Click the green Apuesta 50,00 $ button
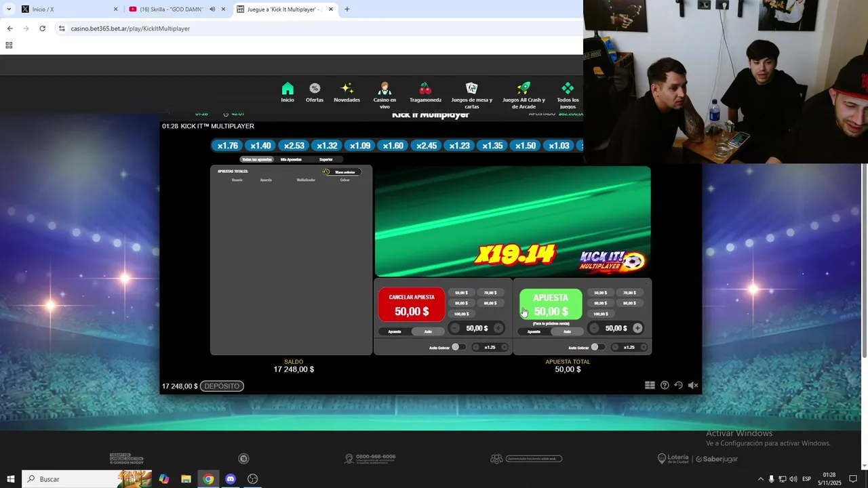This screenshot has height=488, width=868. 551,304
